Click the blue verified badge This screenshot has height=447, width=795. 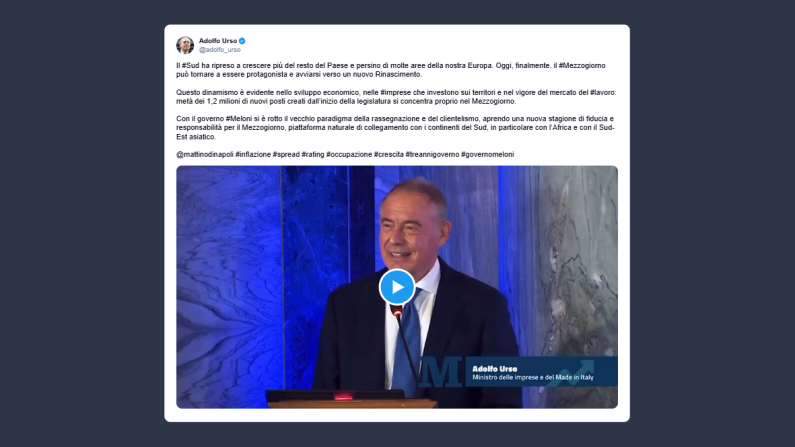pos(242,41)
